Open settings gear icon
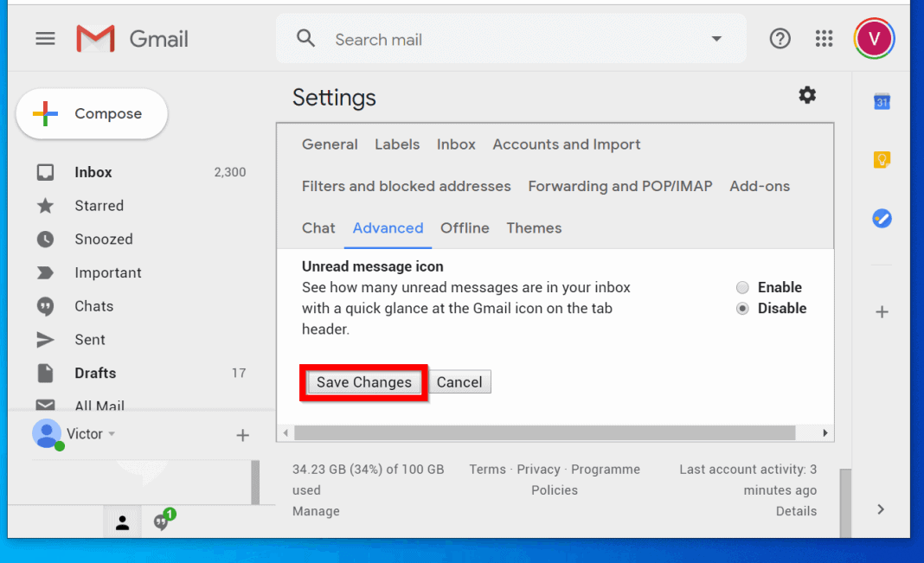The image size is (924, 563). pos(806,95)
